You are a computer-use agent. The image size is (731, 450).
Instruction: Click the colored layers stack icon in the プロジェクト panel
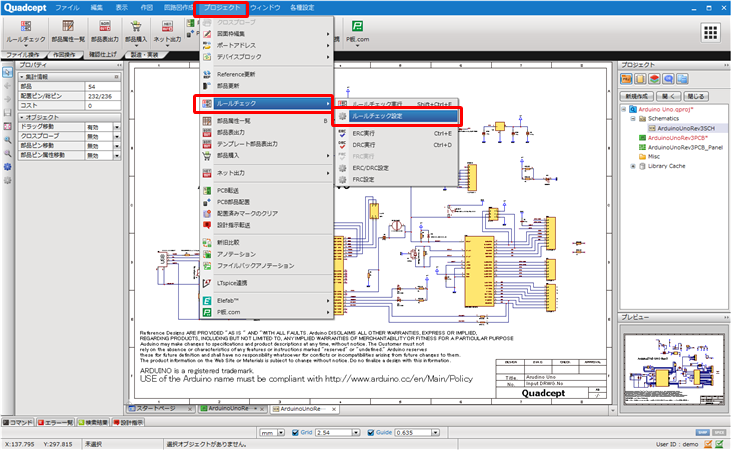tap(654, 79)
